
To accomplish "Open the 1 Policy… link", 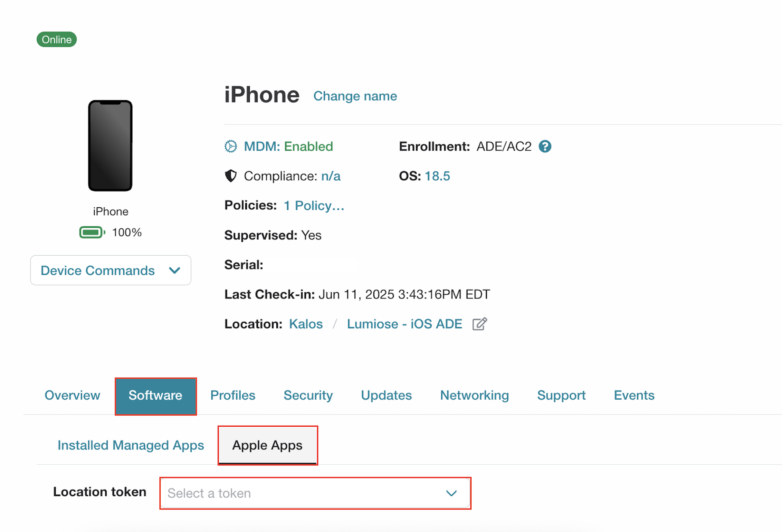I will click(314, 206).
